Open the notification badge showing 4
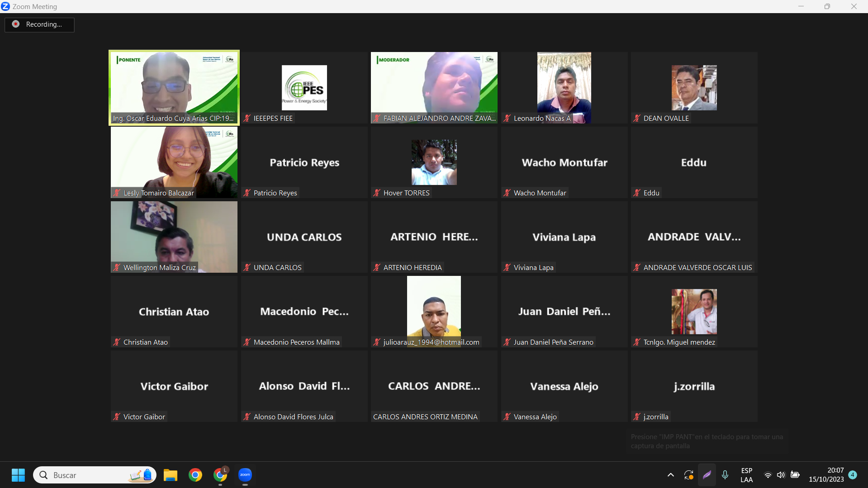 853,474
